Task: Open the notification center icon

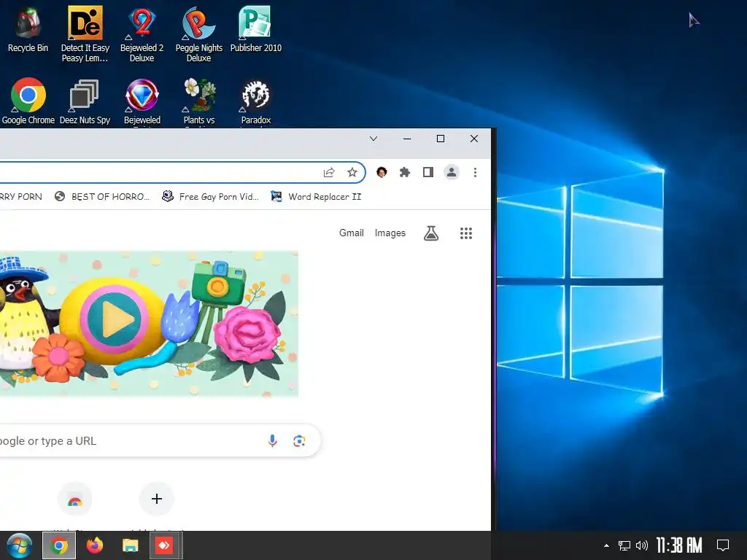Action: [x=723, y=545]
